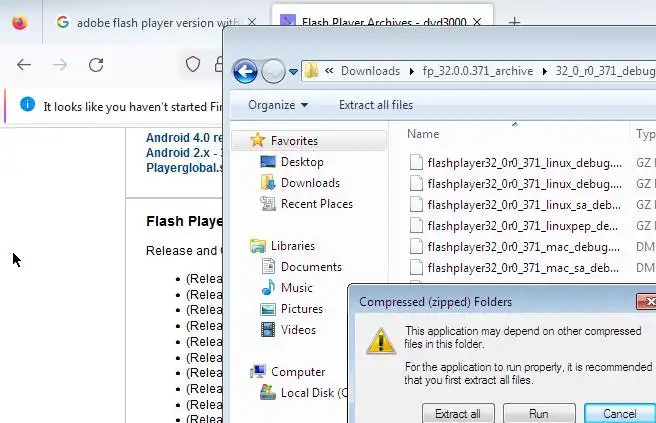Click the Explorer forward button

(273, 71)
